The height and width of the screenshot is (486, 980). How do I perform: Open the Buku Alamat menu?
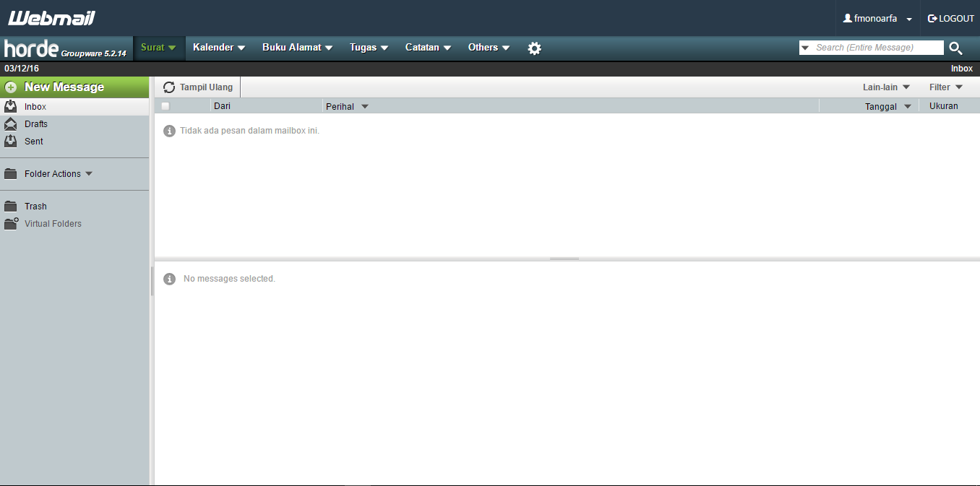coord(292,48)
